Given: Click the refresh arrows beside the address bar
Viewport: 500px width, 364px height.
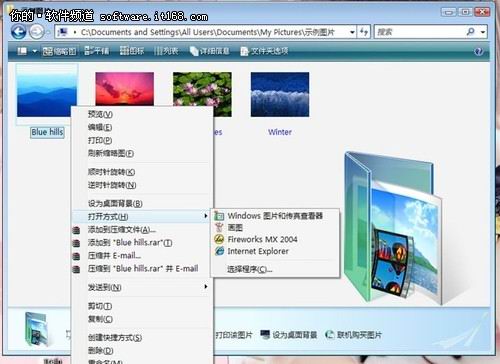Looking at the screenshot, I should [364, 32].
